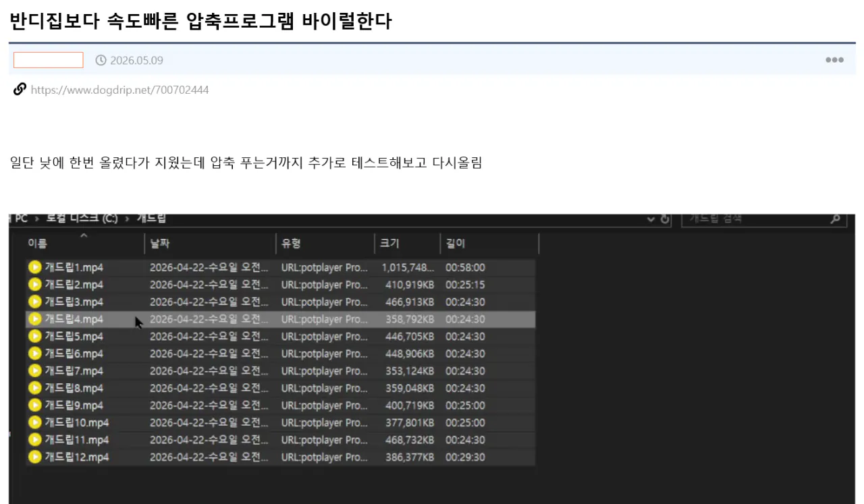Click the PotPlayer icon of 개드립2.mp4
Image resolution: width=864 pixels, height=504 pixels.
click(x=35, y=285)
